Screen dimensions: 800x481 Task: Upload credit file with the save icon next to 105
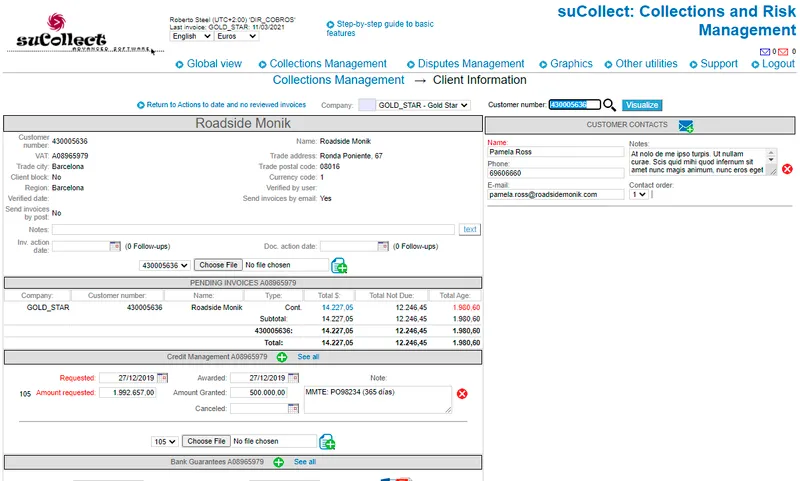tap(327, 442)
